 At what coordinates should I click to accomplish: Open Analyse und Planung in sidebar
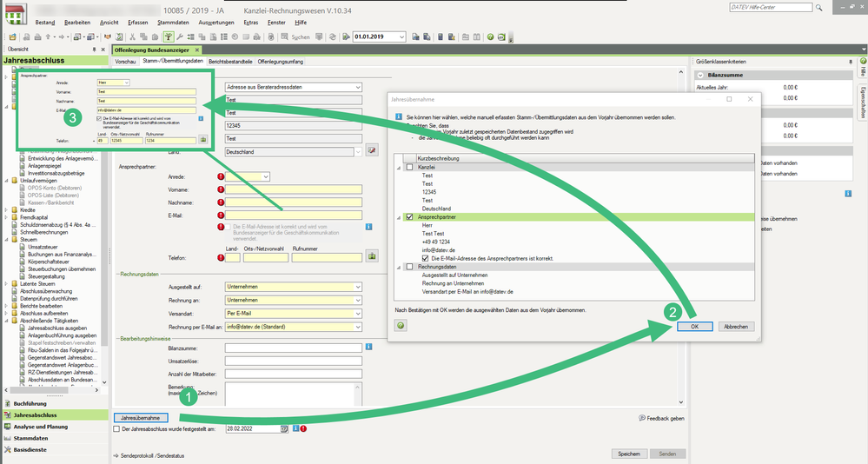tap(41, 427)
